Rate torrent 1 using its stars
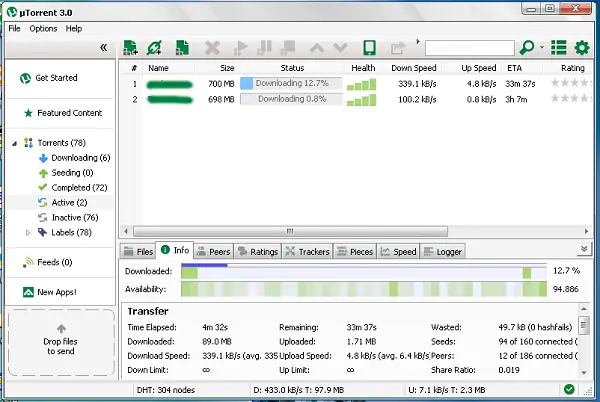The height and width of the screenshot is (402, 600). (570, 83)
